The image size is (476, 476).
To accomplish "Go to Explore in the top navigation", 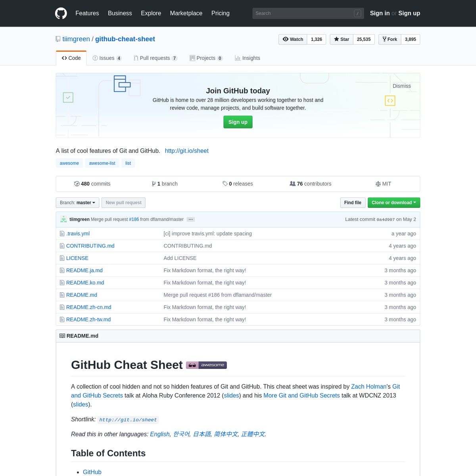I will coord(151,13).
